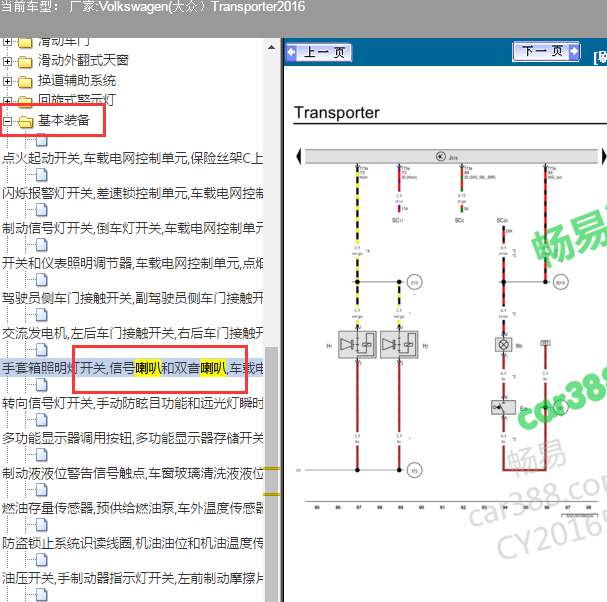Click page icon above 多功能显示器调用按钮 entry

pos(42,420)
